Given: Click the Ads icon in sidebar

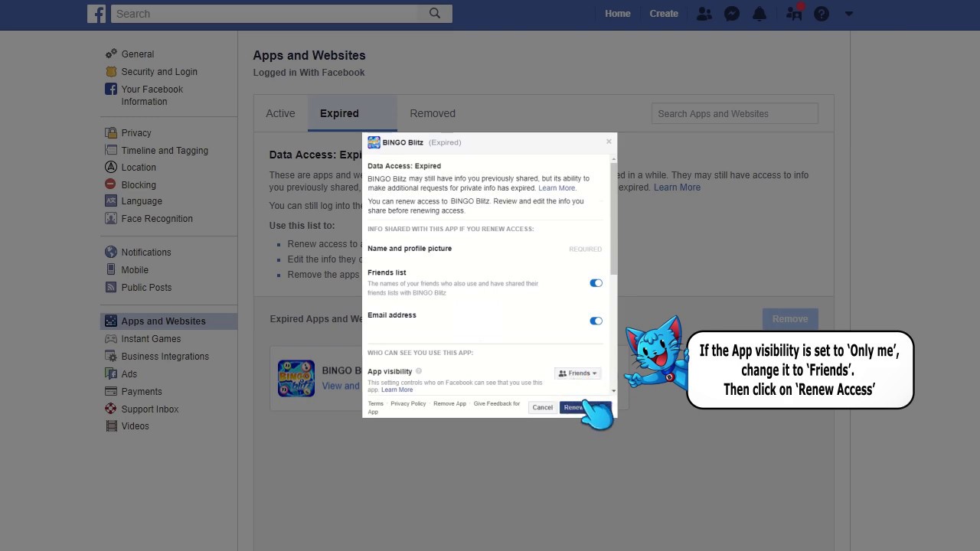Looking at the screenshot, I should [x=111, y=373].
